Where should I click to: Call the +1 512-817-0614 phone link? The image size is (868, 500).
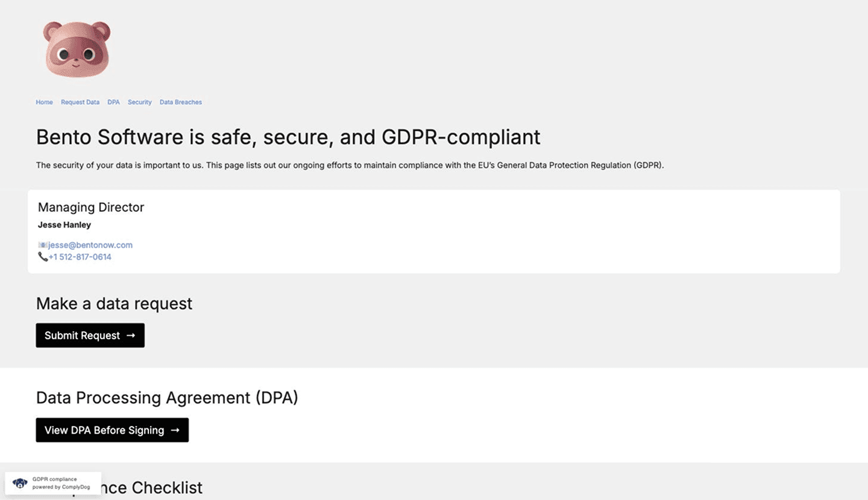tap(80, 257)
